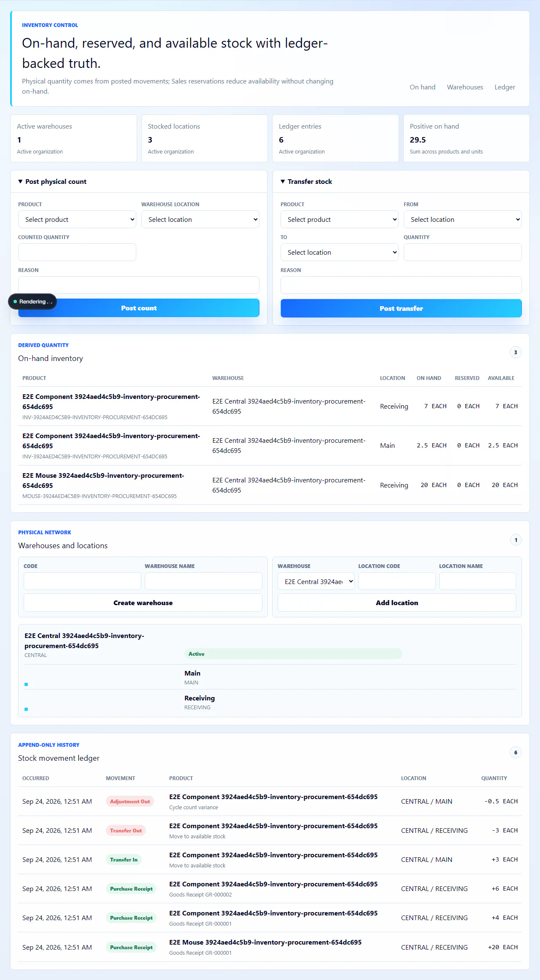Open Warehouse dropdown for new location
The image size is (540, 980).
[316, 582]
